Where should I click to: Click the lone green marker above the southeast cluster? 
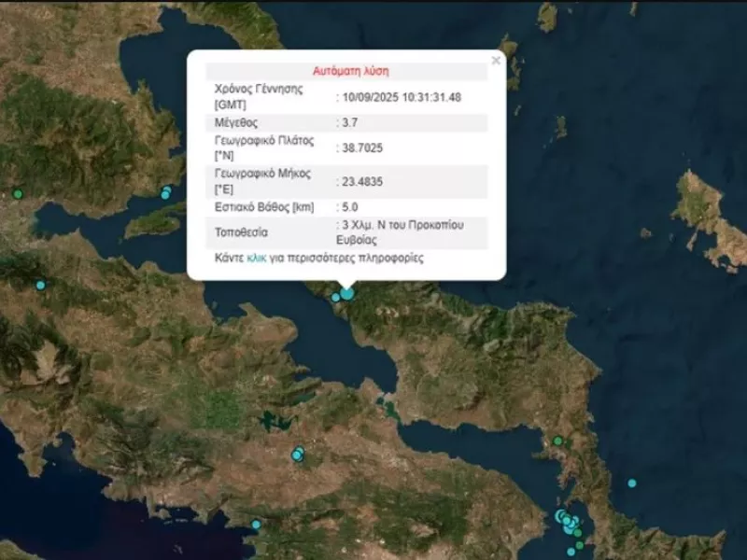click(557, 441)
